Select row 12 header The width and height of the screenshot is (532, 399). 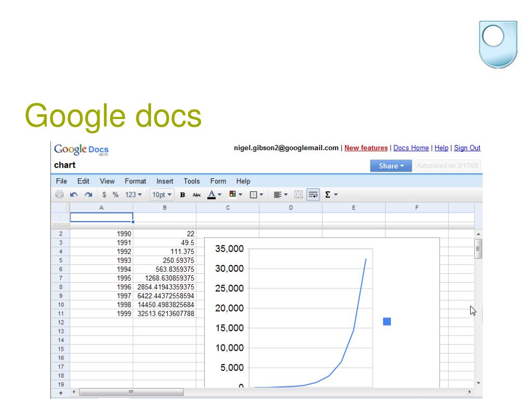click(x=61, y=322)
